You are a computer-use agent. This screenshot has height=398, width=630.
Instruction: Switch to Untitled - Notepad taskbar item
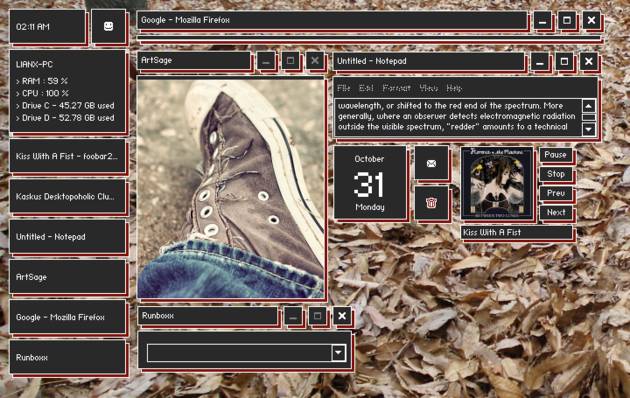tap(68, 237)
